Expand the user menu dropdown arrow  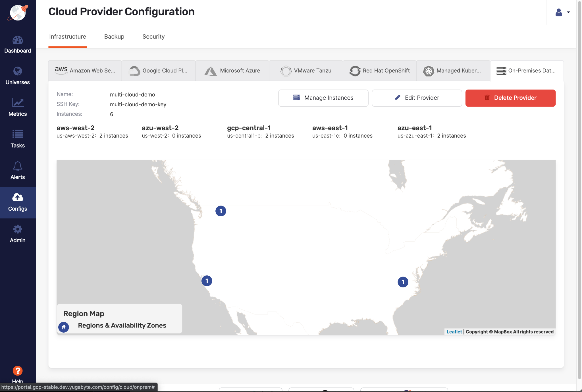click(x=568, y=12)
